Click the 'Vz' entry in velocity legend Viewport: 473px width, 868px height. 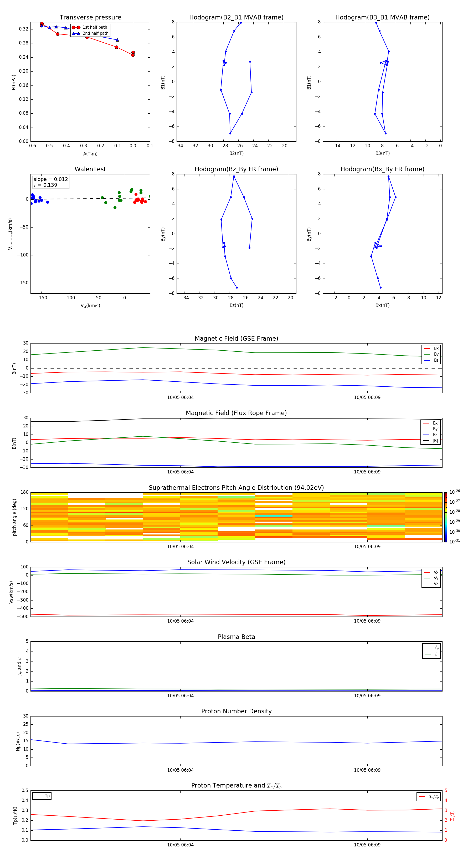click(x=431, y=584)
